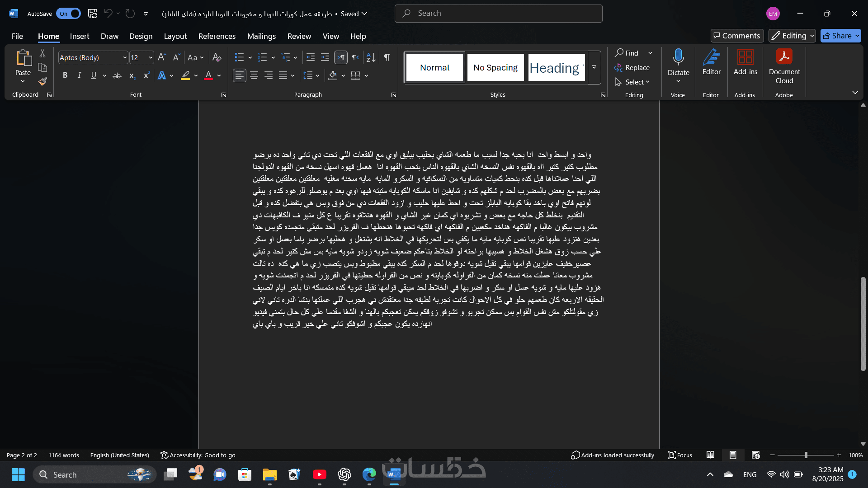Image resolution: width=868 pixels, height=488 pixels.
Task: Apply strikethrough formatting
Action: click(x=117, y=75)
